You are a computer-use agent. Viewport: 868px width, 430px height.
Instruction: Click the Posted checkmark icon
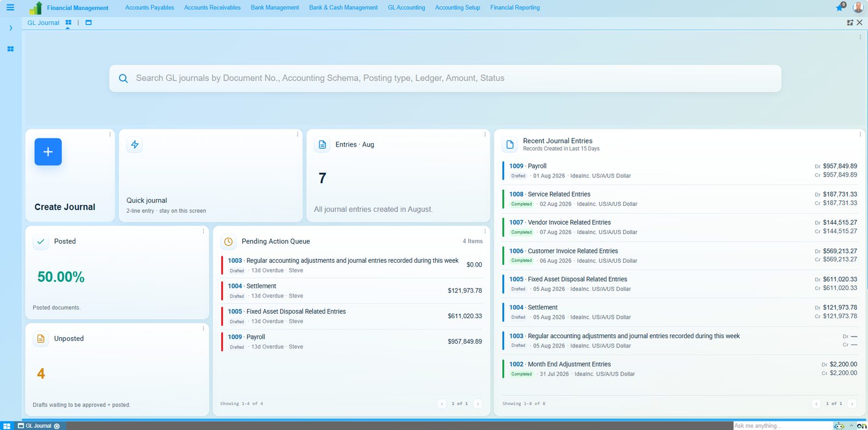41,242
